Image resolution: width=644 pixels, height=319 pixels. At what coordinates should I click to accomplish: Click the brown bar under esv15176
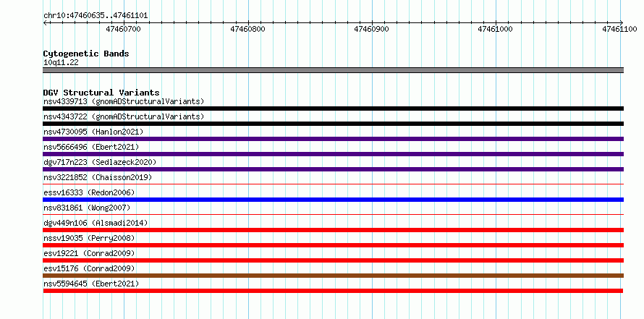[333, 276]
